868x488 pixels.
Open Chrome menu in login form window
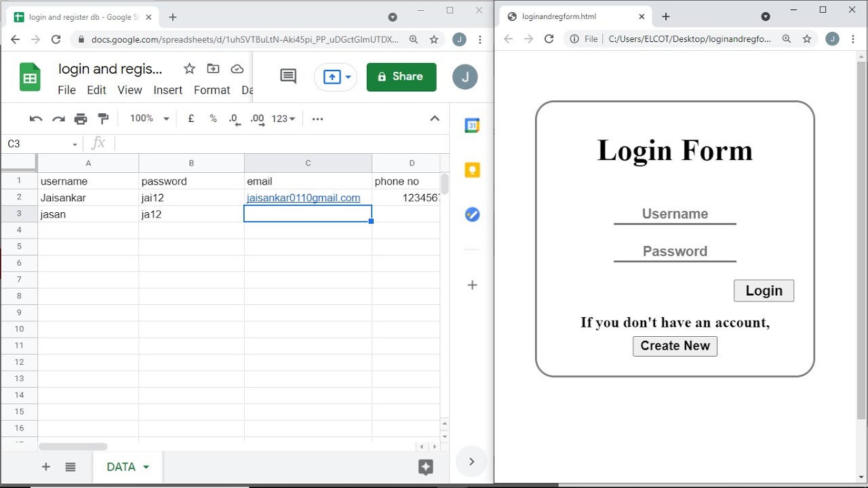[x=853, y=39]
